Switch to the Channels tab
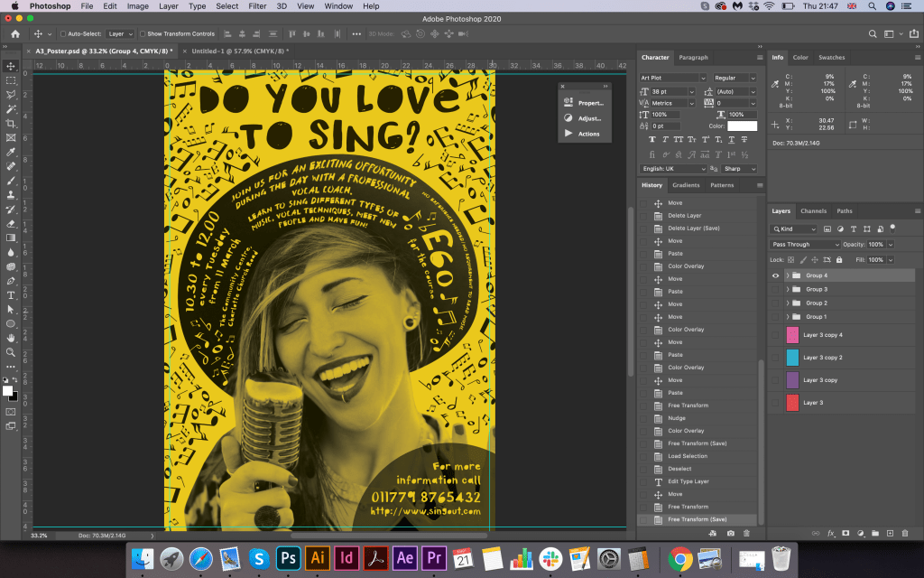924x578 pixels. [813, 211]
